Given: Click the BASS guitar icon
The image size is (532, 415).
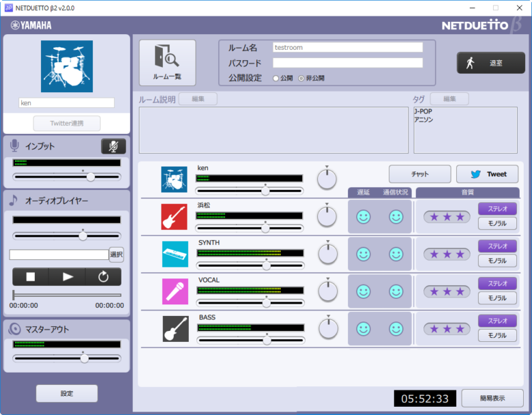Looking at the screenshot, I should [176, 329].
